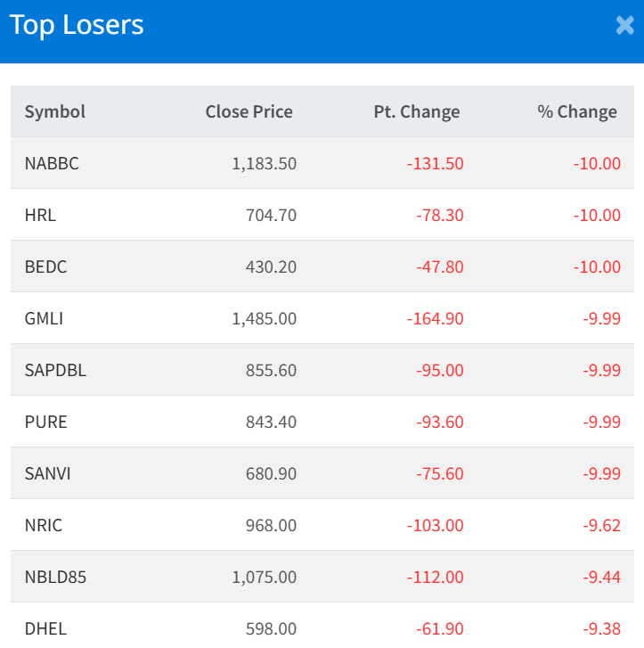Click the SANVI symbol
644x648 pixels.
pos(47,473)
